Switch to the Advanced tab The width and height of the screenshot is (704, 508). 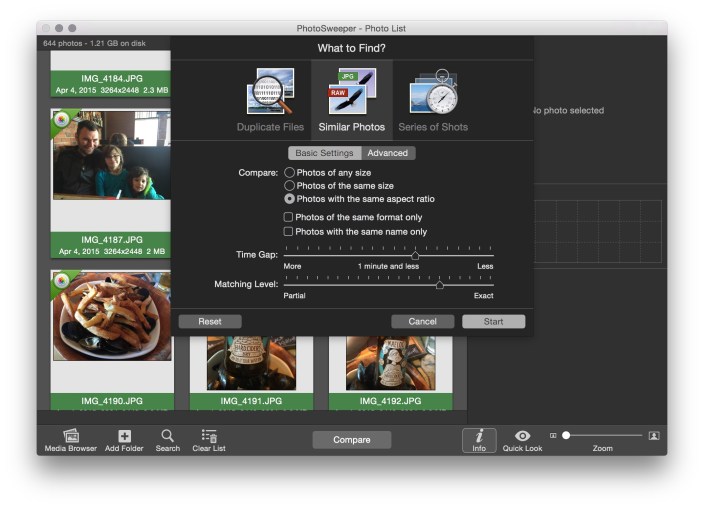[x=388, y=153]
